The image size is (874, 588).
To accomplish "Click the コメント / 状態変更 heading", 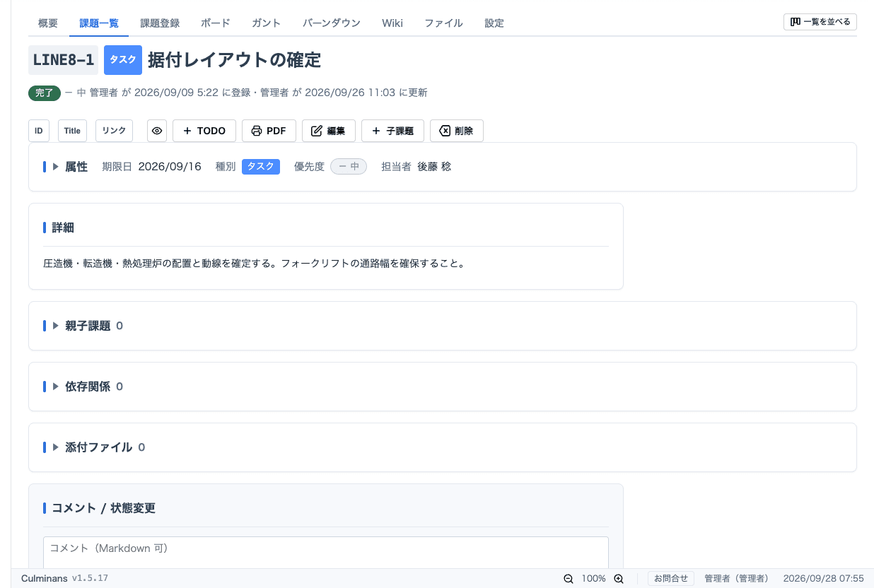I will tap(104, 508).
